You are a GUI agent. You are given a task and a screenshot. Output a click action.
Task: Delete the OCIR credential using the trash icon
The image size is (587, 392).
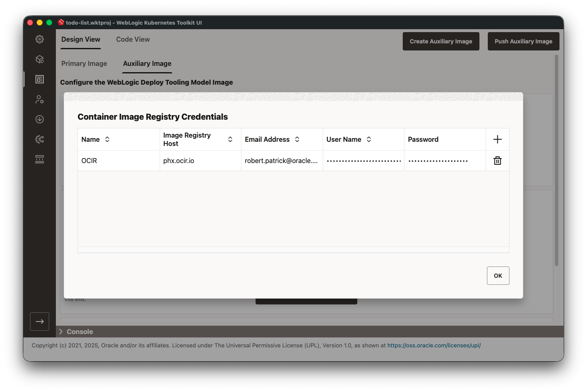point(497,160)
